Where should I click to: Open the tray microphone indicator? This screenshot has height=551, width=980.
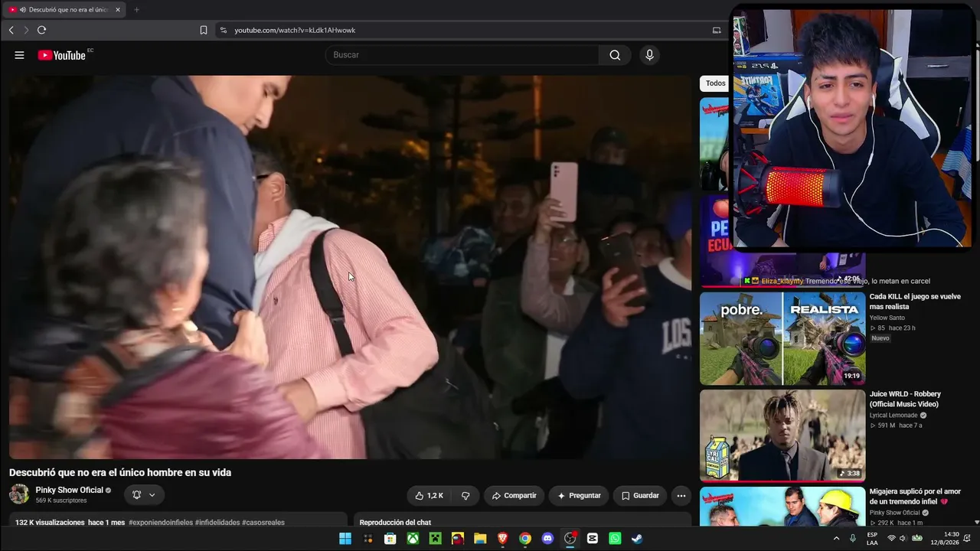tap(853, 539)
